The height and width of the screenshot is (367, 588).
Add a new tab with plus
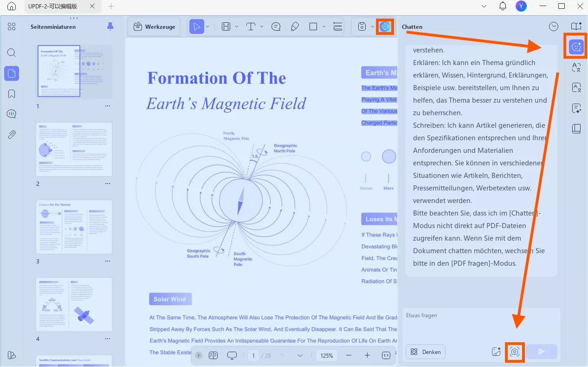(110, 7)
